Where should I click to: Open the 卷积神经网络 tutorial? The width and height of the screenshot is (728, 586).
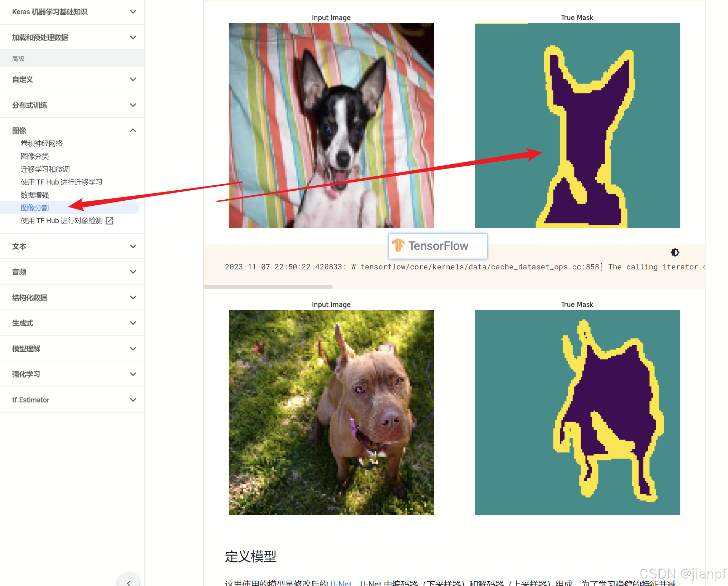point(42,143)
